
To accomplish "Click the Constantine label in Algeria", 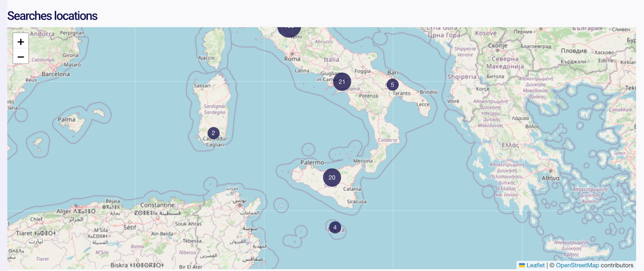I will [157, 205].
